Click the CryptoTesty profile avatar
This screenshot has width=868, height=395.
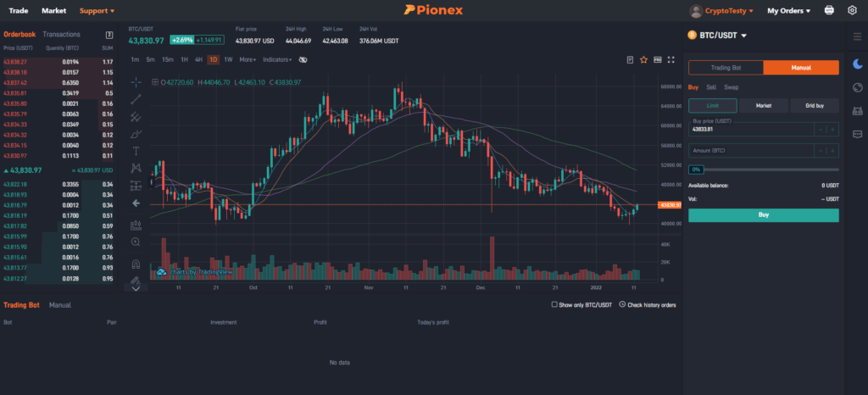click(x=696, y=10)
